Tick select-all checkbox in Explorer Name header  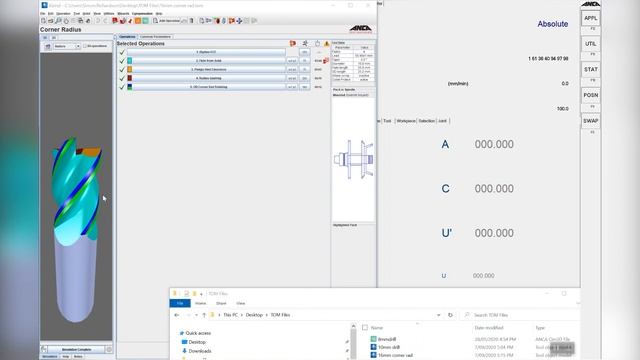pyautogui.click(x=365, y=327)
